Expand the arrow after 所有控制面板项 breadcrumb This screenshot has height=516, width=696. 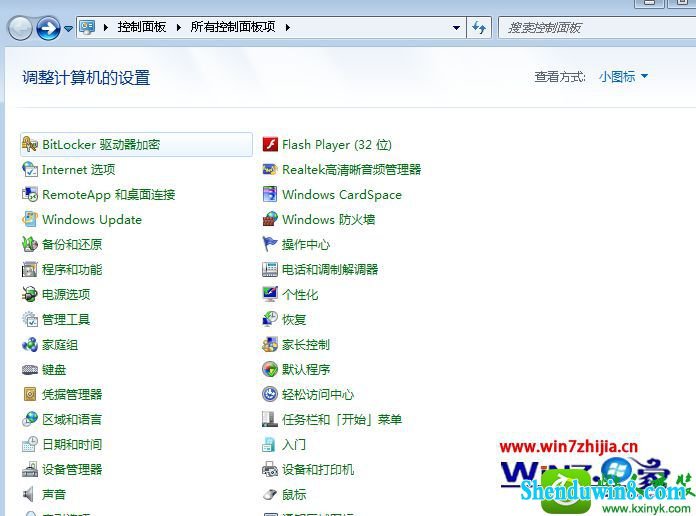pyautogui.click(x=288, y=28)
